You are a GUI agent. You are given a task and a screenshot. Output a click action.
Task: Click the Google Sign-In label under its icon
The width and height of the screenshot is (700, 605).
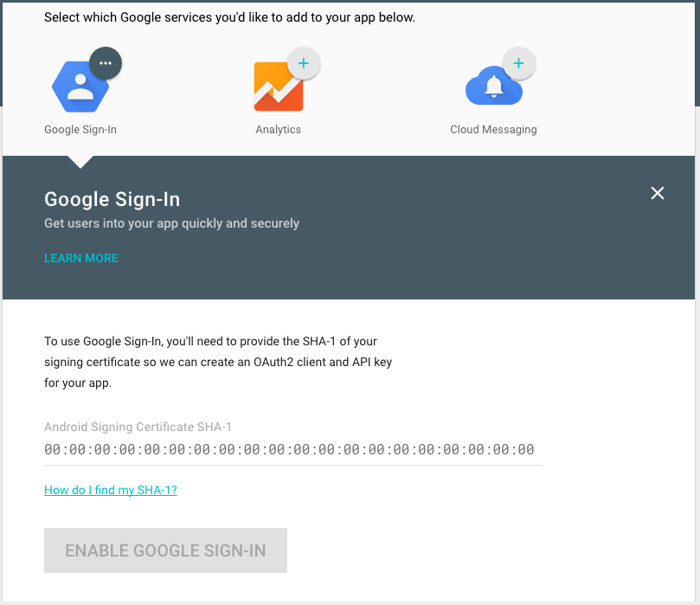(80, 129)
